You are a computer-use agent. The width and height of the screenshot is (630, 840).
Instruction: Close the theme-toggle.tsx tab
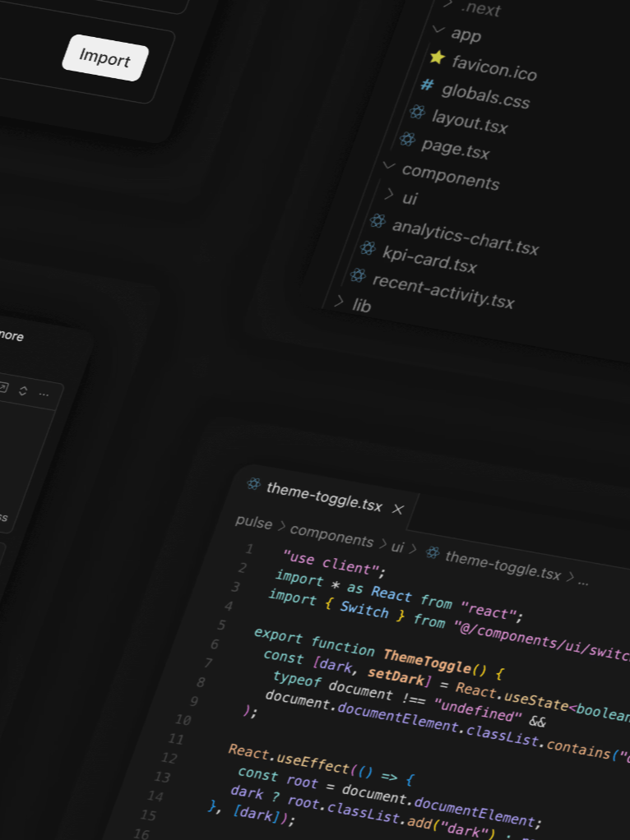point(397,509)
